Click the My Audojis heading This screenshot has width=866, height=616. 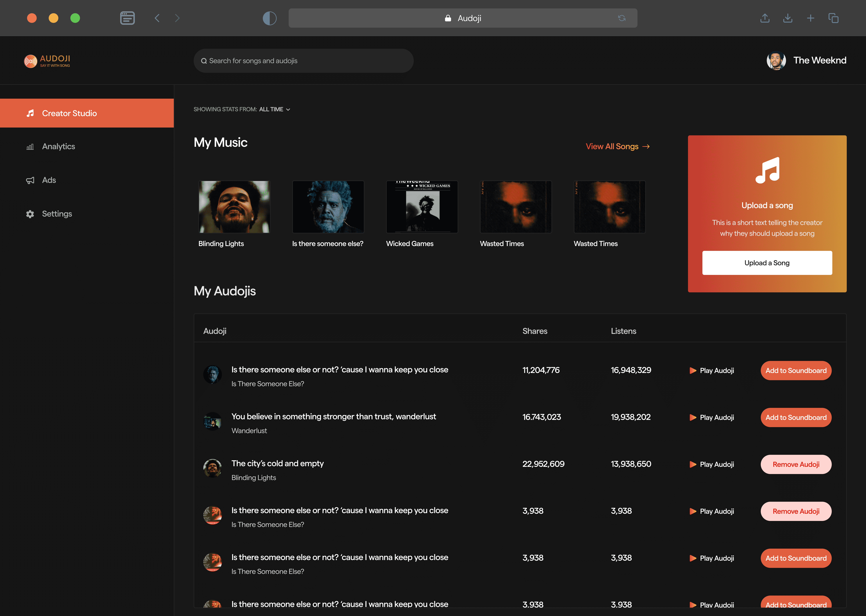tap(224, 291)
